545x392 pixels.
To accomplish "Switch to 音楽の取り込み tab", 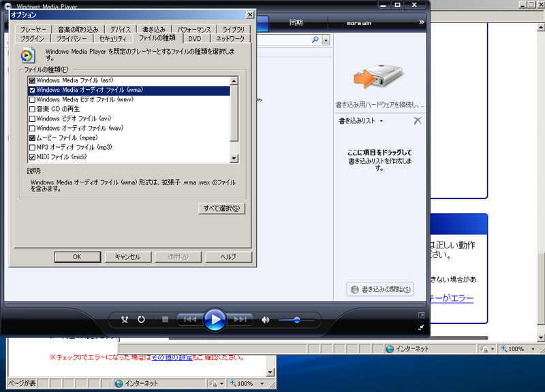I will pyautogui.click(x=78, y=29).
